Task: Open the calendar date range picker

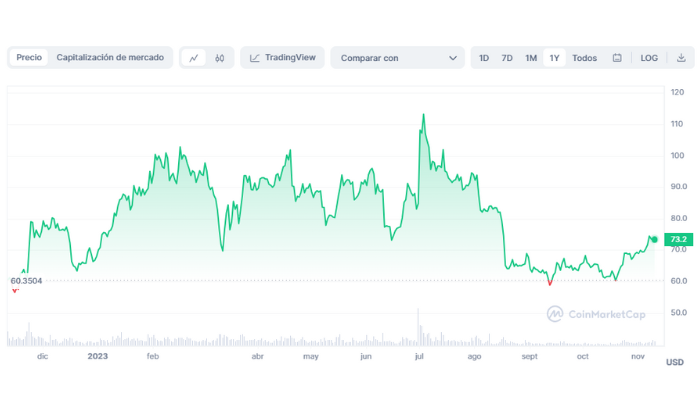Action: pos(617,58)
